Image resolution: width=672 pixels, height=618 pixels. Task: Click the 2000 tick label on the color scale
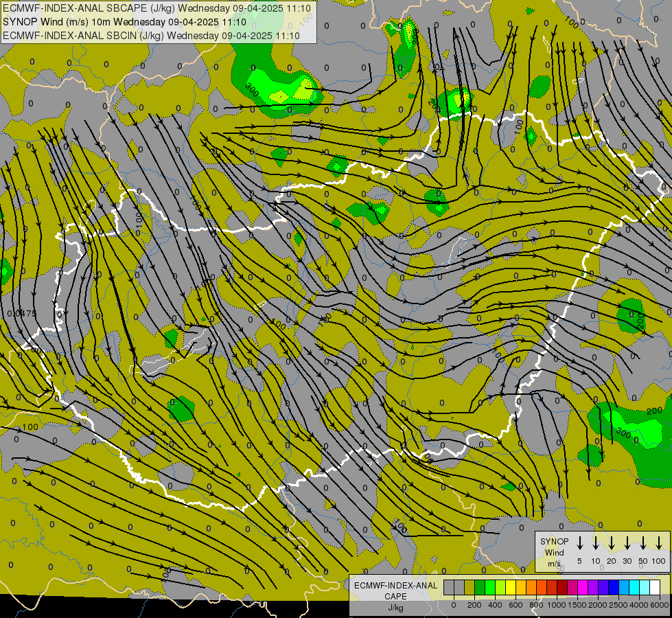598,605
